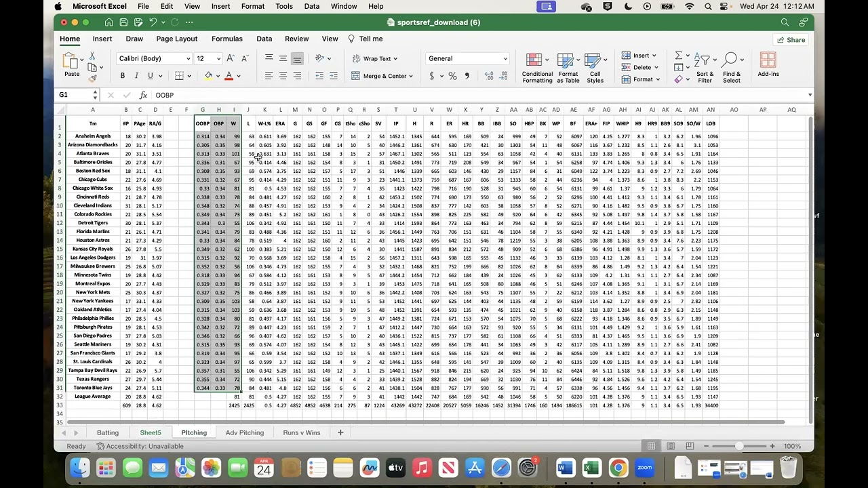Center text horizontally
This screenshot has width=868, height=488.
coord(283,76)
